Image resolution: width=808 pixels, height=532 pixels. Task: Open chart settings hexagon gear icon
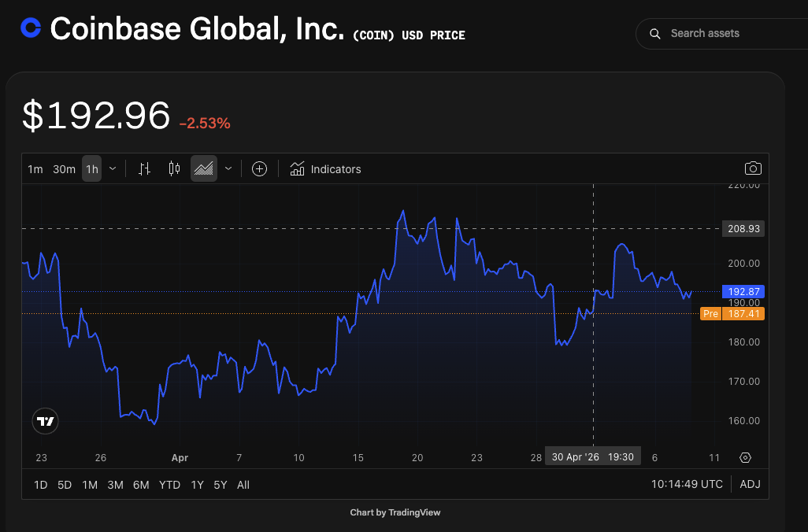coord(745,457)
